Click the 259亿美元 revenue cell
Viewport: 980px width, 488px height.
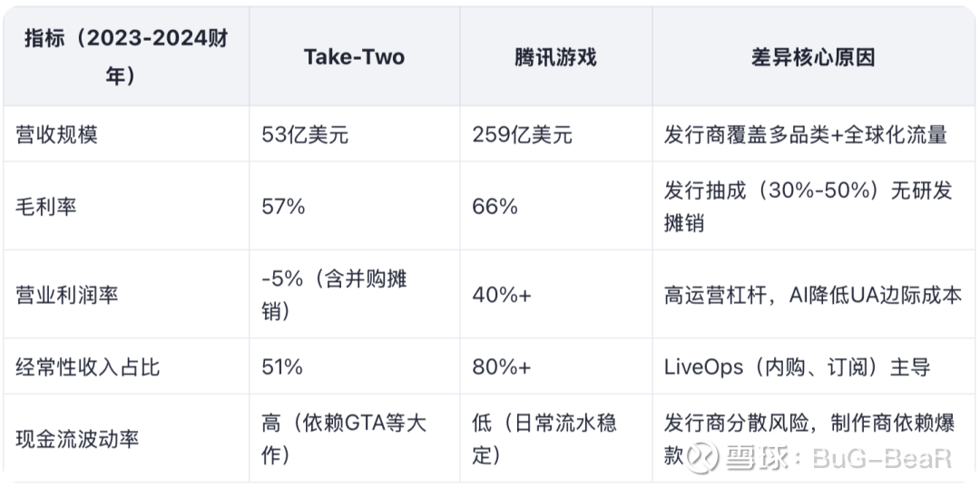pos(523,135)
